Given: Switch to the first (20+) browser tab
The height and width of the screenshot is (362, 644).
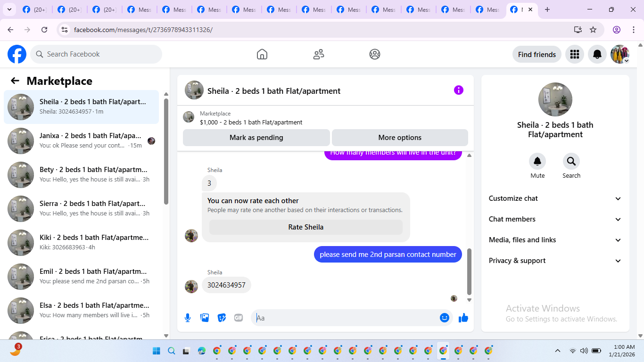Looking at the screenshot, I should pyautogui.click(x=34, y=9).
